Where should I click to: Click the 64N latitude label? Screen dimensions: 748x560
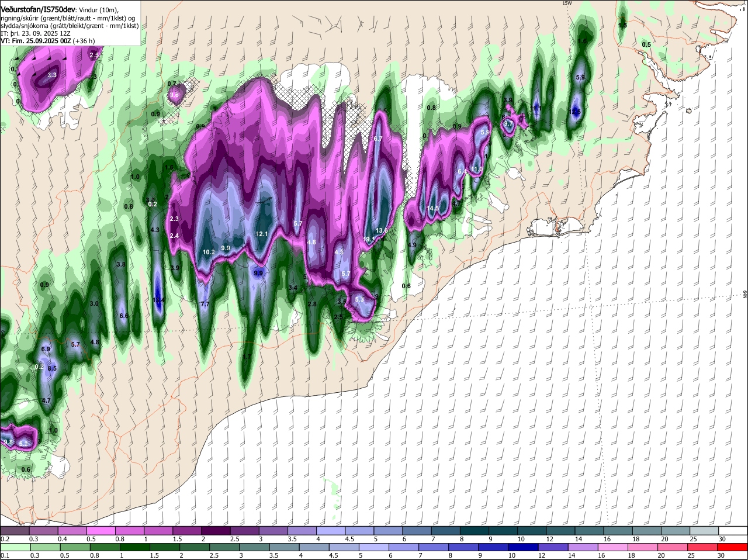pos(745,295)
